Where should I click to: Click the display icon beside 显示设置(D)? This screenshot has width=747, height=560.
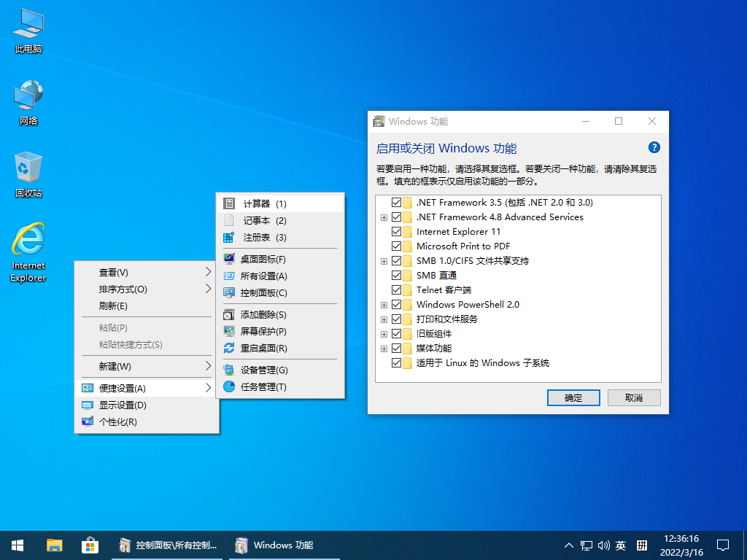(x=88, y=405)
